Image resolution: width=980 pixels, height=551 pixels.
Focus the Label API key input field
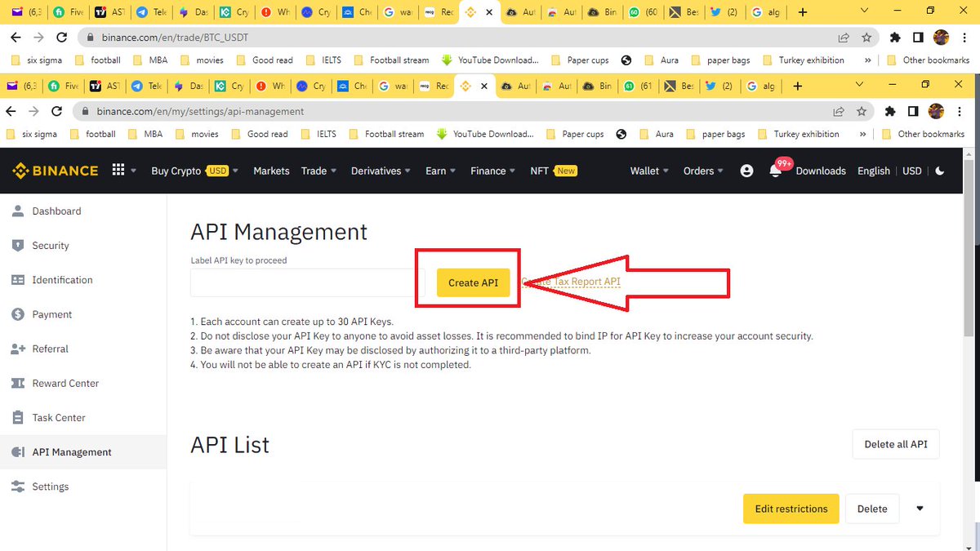(308, 282)
